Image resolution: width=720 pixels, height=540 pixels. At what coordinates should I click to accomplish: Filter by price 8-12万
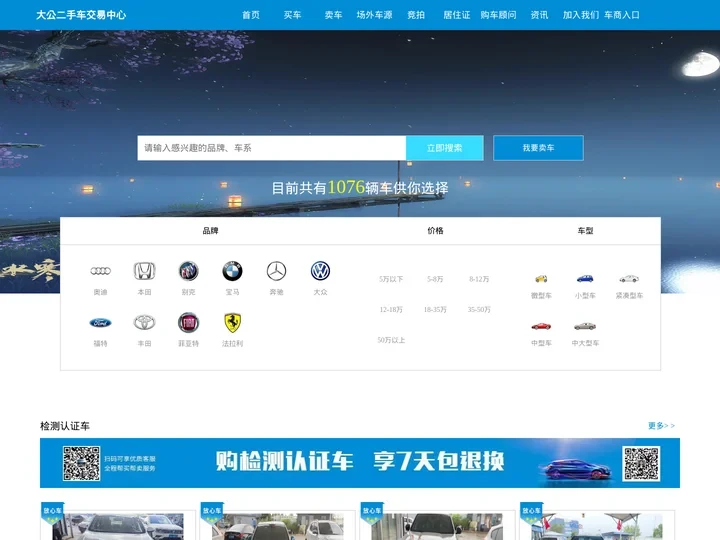coord(479,279)
